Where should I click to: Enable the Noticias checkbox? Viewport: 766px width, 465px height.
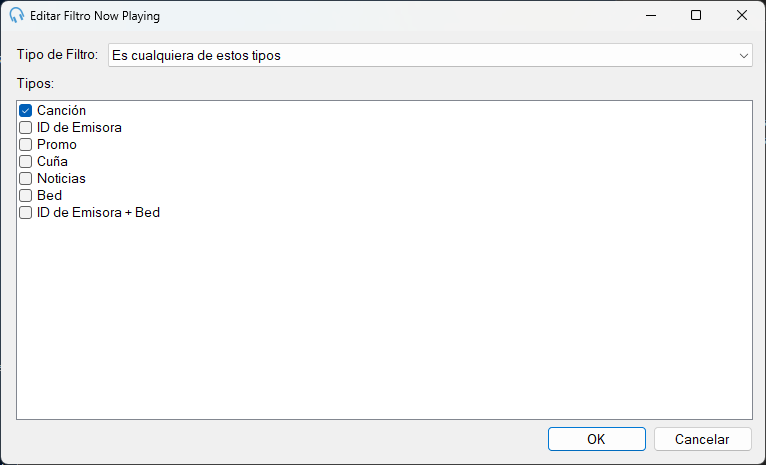click(x=25, y=179)
